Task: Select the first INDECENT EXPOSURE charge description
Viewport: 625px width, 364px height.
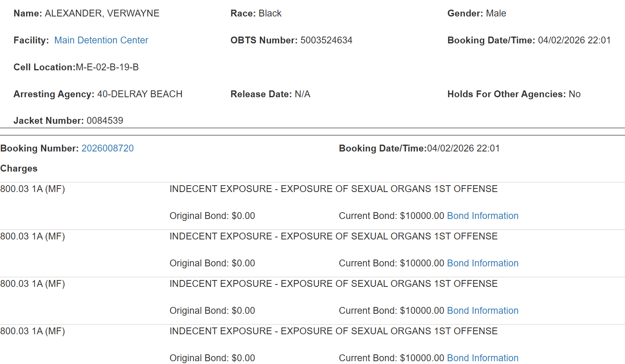Action: coord(333,189)
